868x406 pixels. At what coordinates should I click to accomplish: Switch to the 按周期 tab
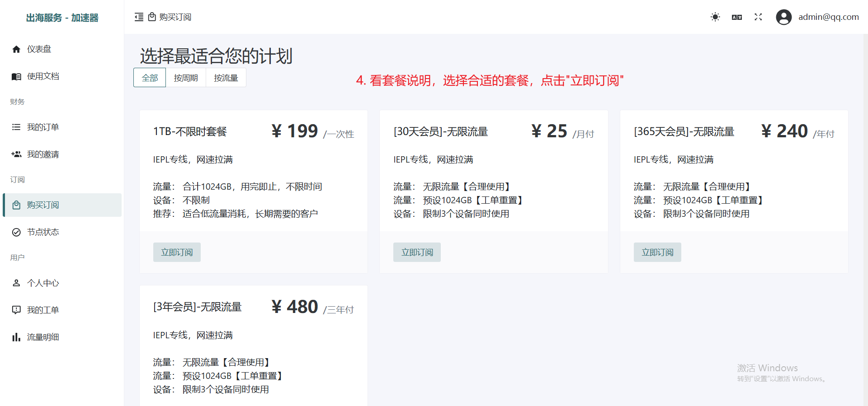(x=186, y=78)
